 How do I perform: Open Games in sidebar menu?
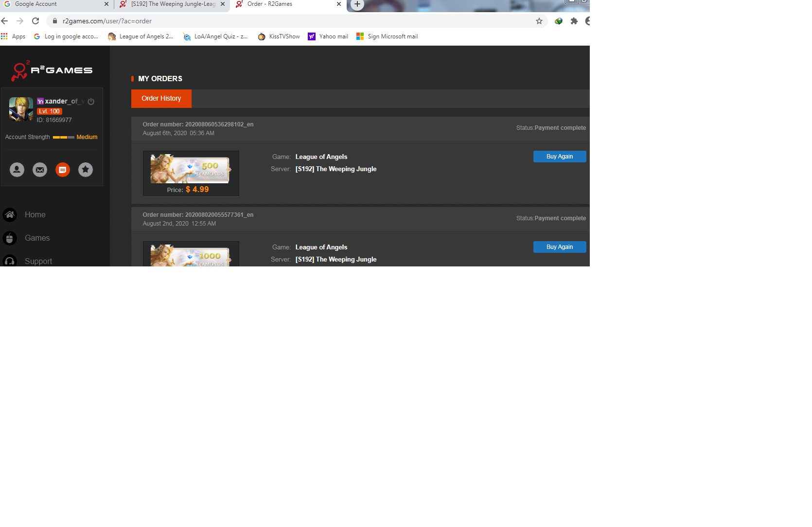pyautogui.click(x=37, y=238)
